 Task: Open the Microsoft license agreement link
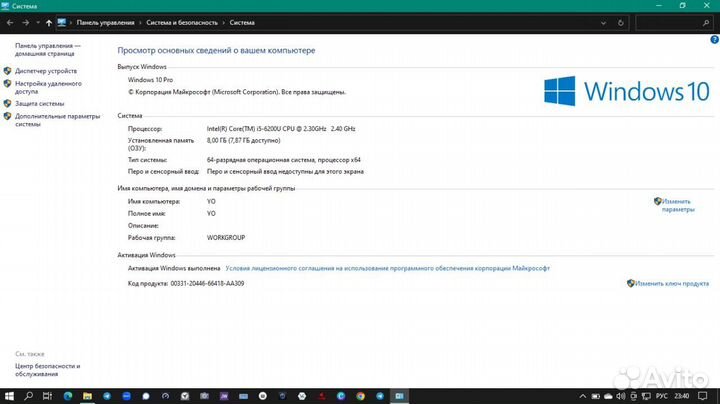click(387, 268)
